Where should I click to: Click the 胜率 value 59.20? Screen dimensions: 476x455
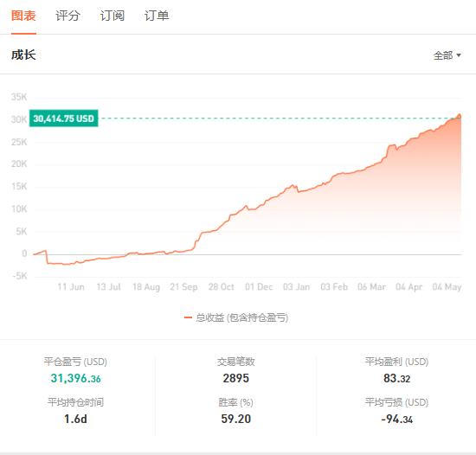click(x=236, y=419)
